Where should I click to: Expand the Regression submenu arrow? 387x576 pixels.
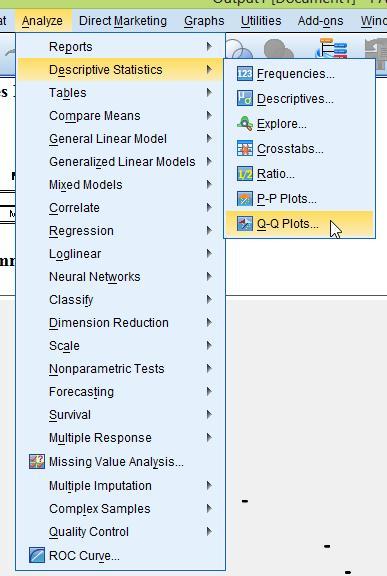tap(209, 230)
